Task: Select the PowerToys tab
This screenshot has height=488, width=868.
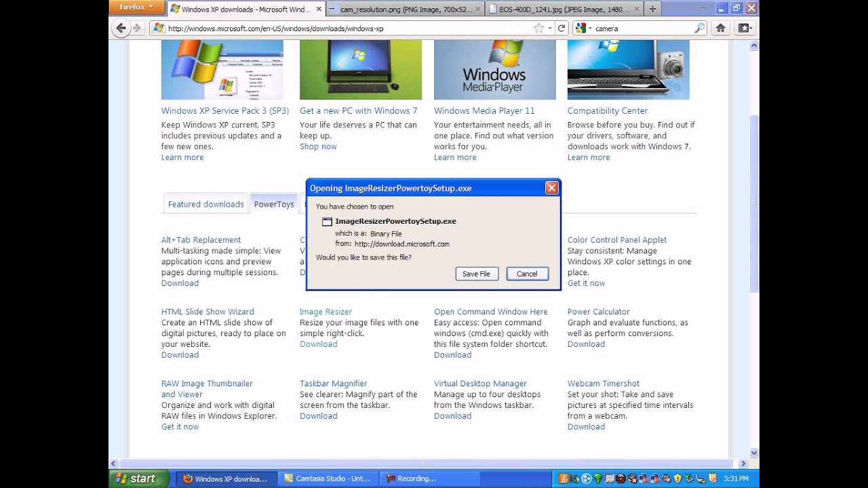Action: click(274, 204)
